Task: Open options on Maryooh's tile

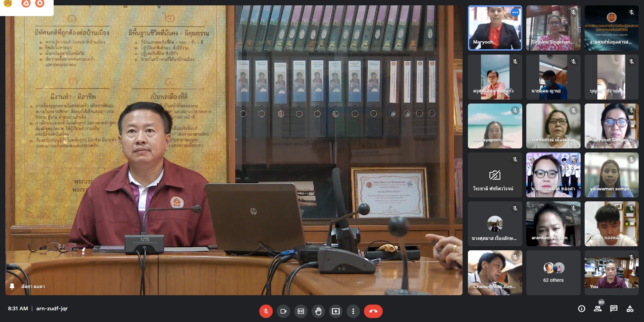Action: click(x=515, y=13)
